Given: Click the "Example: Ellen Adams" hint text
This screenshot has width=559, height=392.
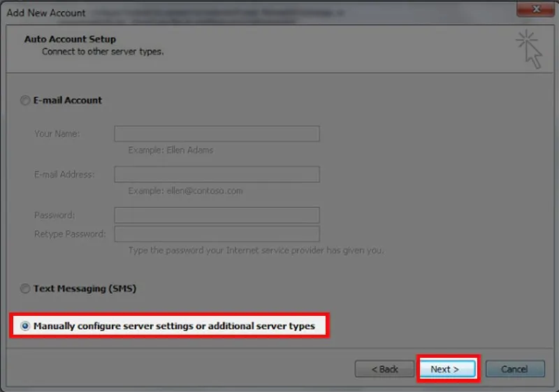Looking at the screenshot, I should (171, 150).
